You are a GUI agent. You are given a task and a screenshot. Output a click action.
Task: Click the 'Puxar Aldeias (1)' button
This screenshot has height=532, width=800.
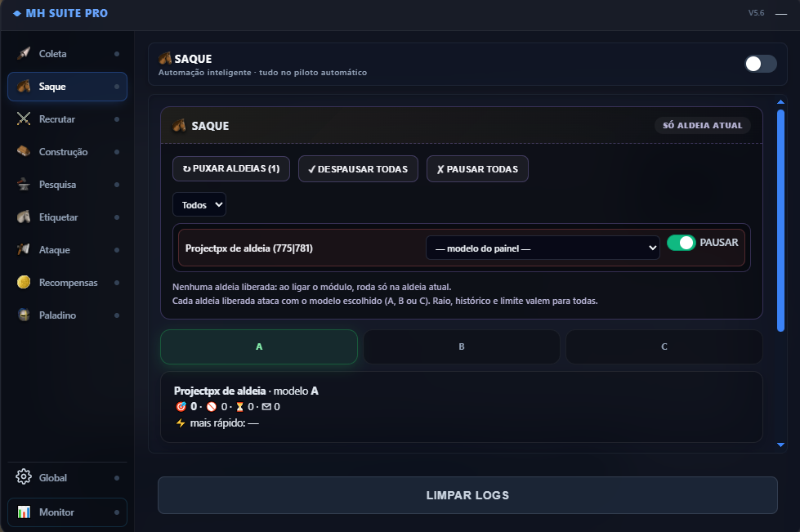click(x=231, y=169)
